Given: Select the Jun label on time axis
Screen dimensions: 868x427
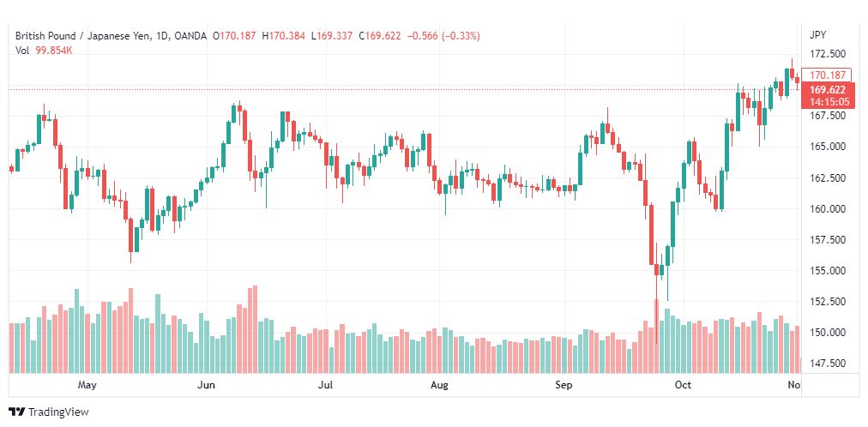Looking at the screenshot, I should (206, 384).
